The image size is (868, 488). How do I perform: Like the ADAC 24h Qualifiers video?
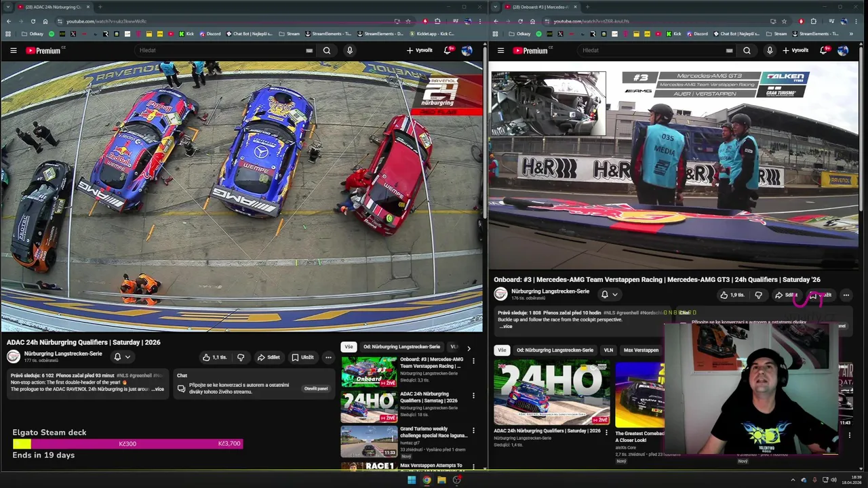[x=214, y=357]
